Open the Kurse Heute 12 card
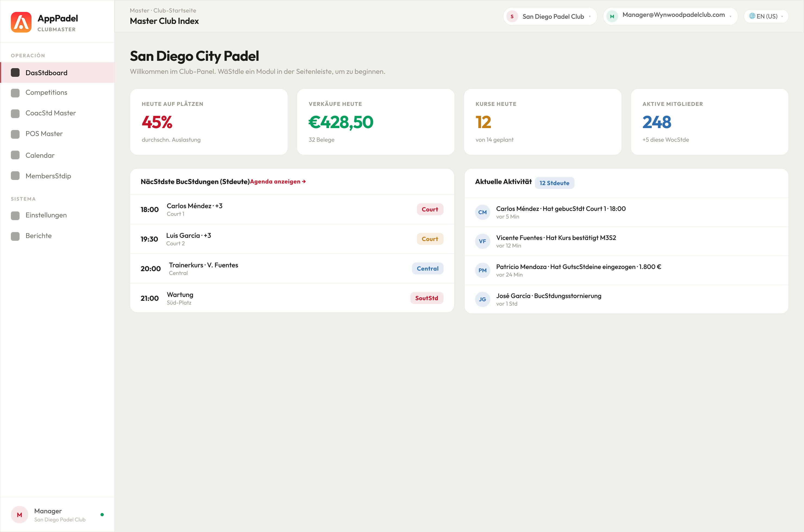804x532 pixels. (543, 122)
